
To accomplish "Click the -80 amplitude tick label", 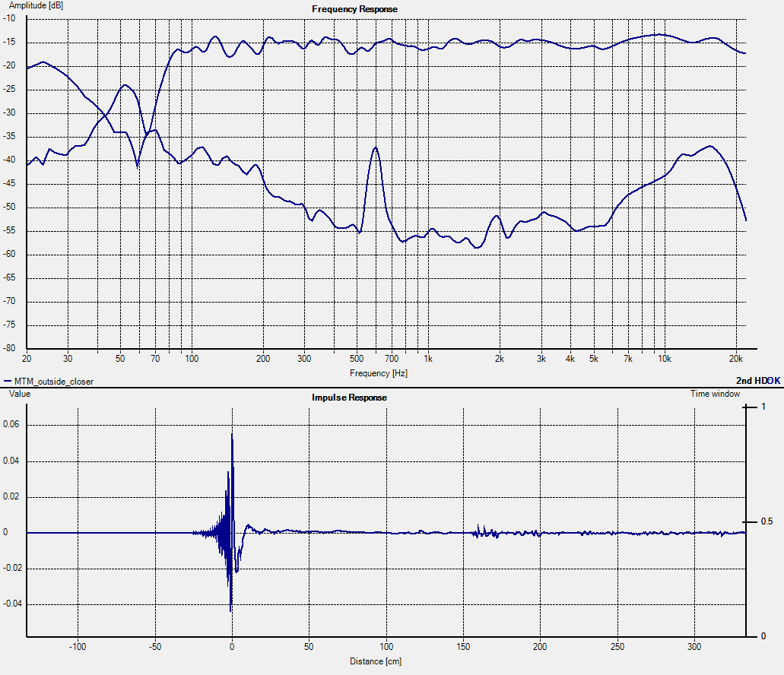I will point(9,348).
